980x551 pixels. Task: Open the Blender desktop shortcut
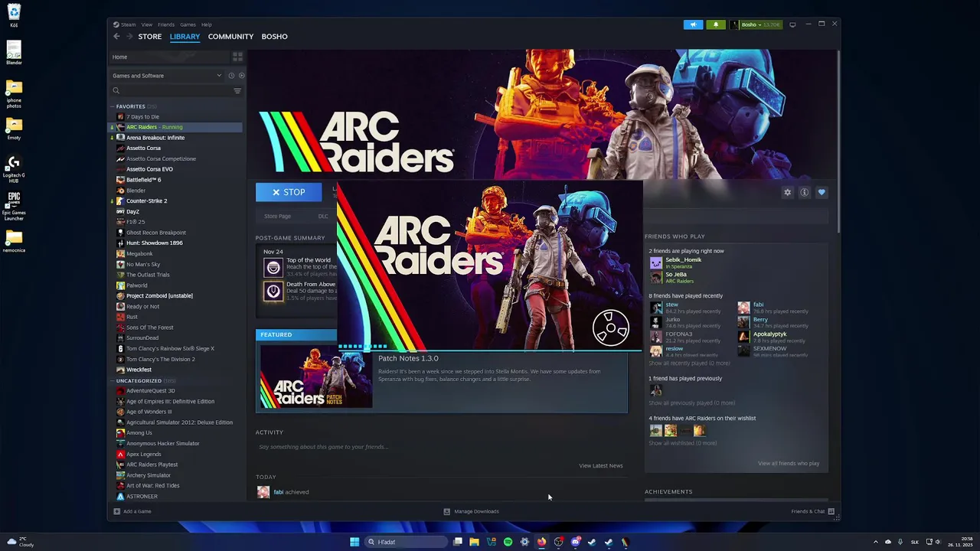14,54
